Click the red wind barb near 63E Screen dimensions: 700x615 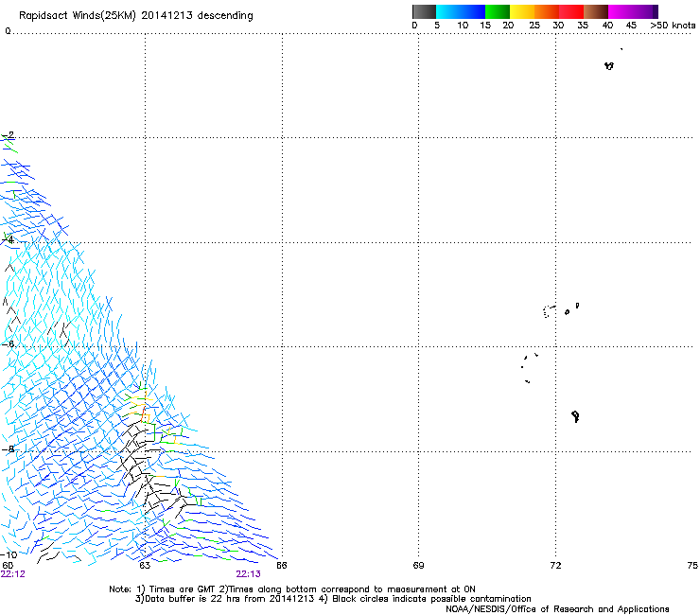coord(143,414)
